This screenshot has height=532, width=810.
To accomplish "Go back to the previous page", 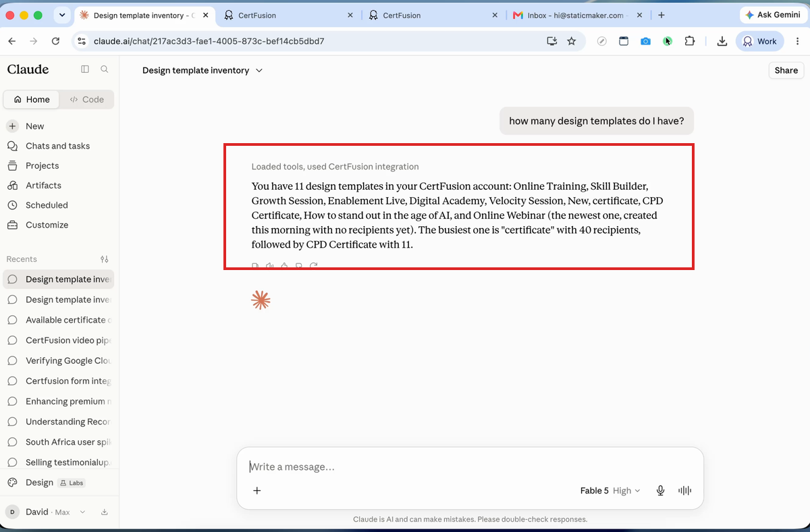I will (11, 41).
